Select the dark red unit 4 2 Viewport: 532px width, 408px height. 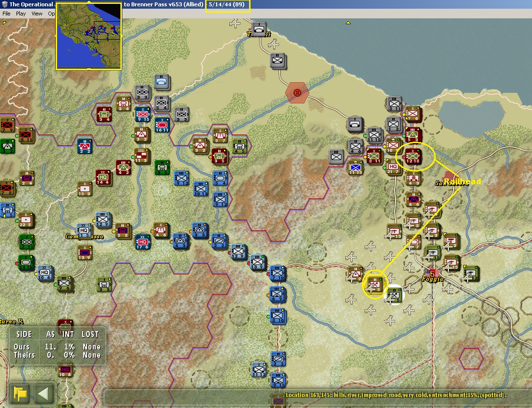point(123,167)
